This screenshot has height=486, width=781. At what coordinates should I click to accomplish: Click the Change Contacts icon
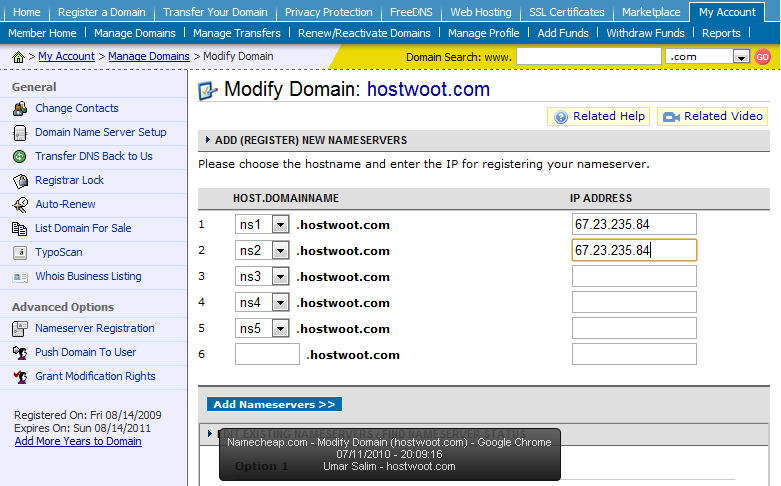(x=20, y=109)
